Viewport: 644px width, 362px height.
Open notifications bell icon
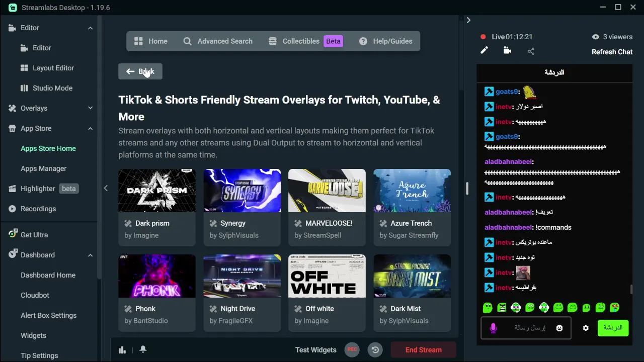tap(143, 349)
